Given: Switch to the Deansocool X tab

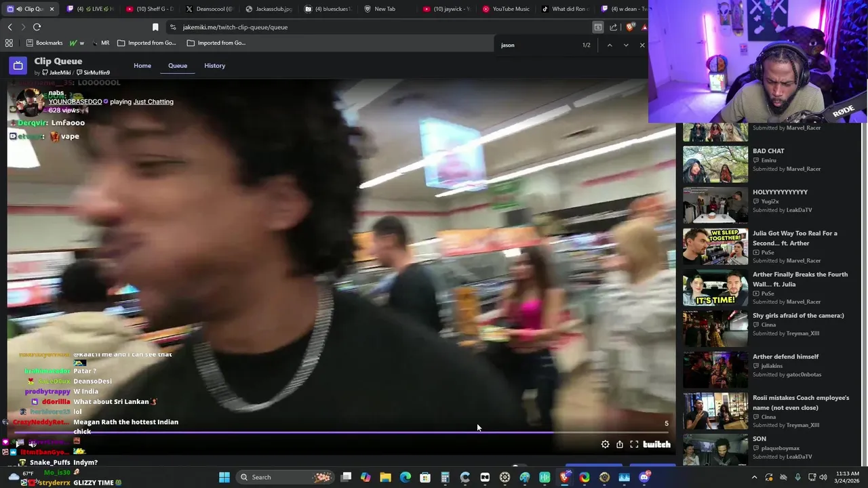Looking at the screenshot, I should (209, 9).
